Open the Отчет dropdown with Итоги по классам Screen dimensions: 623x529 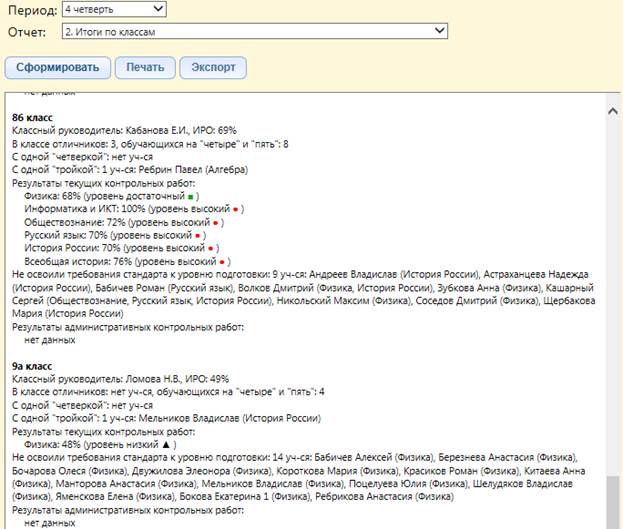255,31
